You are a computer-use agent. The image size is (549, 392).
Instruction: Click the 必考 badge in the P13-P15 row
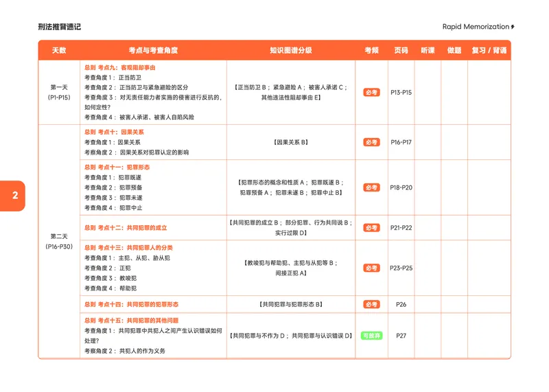click(371, 93)
